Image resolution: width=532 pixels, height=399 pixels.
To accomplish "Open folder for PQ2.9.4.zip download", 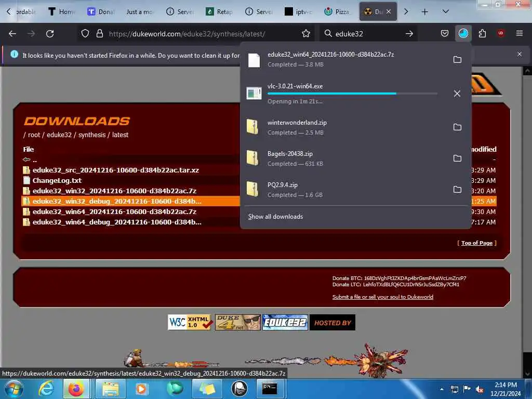I will click(457, 190).
